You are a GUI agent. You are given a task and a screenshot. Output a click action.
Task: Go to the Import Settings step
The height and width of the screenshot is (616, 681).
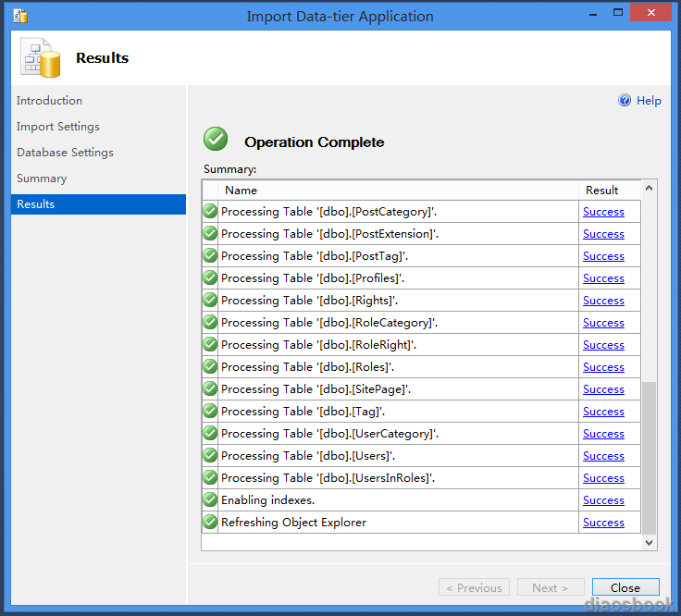(58, 127)
